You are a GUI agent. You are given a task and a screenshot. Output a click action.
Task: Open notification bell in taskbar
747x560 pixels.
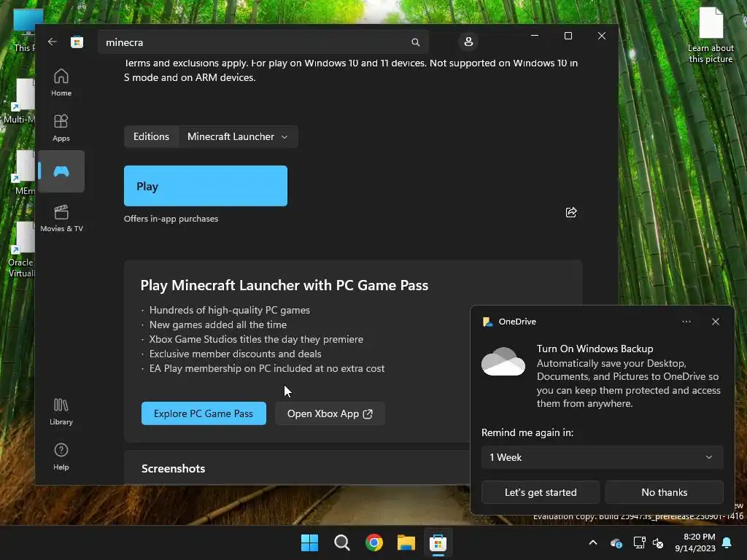click(x=727, y=542)
